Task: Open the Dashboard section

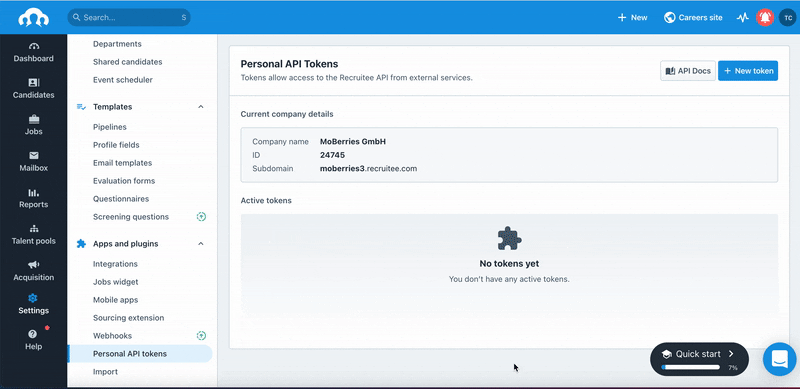Action: (34, 52)
